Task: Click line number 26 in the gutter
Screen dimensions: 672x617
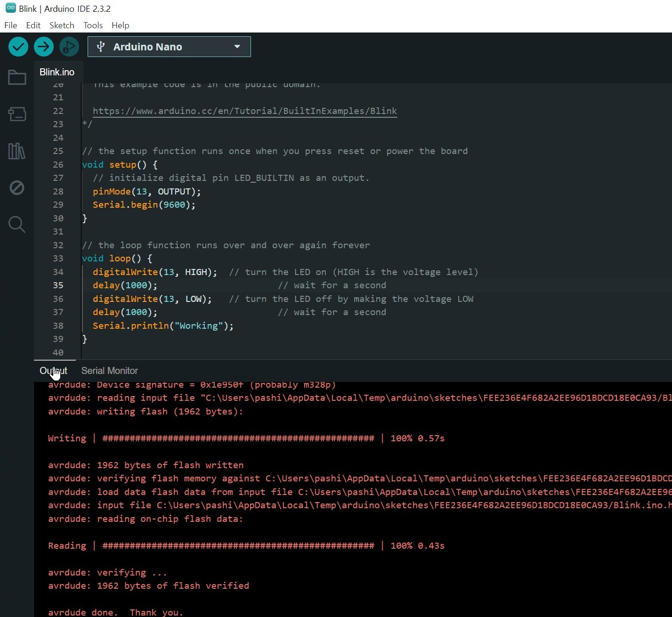Action: tap(58, 164)
